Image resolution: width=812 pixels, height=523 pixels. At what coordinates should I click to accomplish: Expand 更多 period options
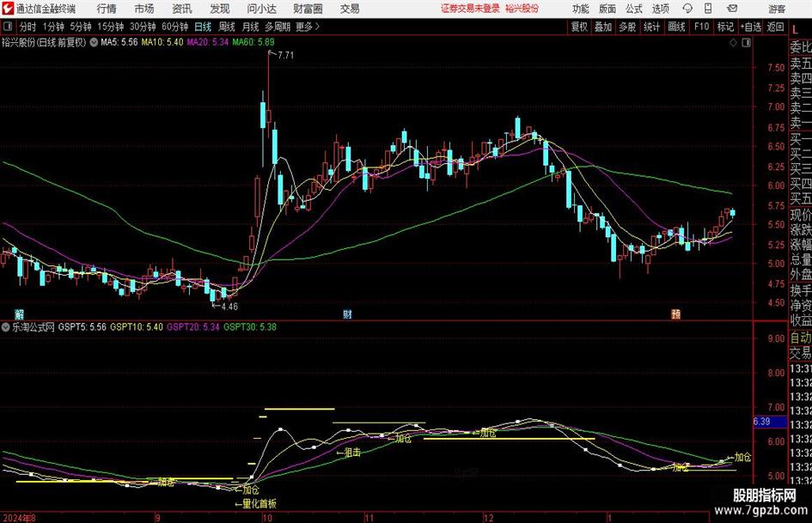click(308, 27)
